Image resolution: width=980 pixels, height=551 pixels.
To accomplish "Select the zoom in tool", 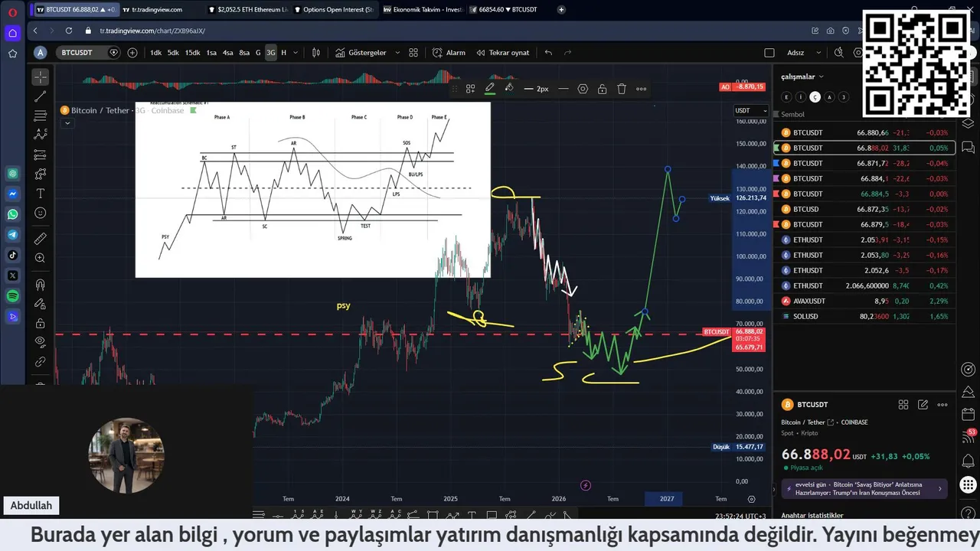I will coord(41,258).
